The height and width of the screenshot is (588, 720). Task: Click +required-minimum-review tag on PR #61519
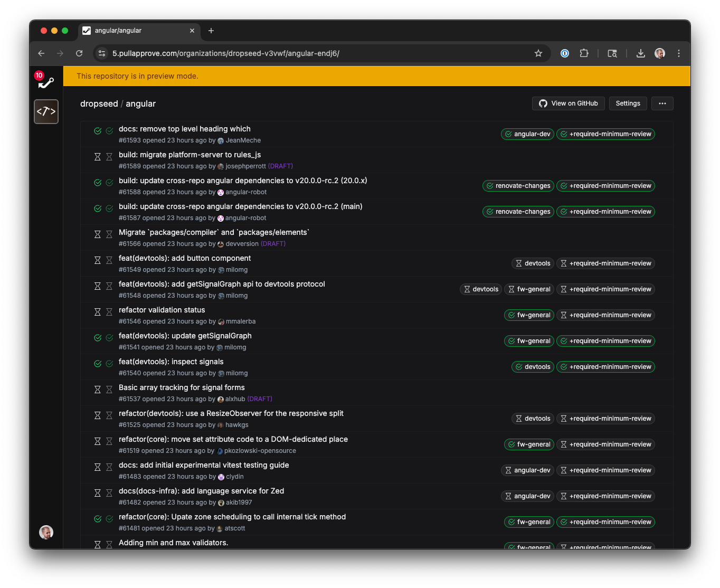(x=605, y=444)
